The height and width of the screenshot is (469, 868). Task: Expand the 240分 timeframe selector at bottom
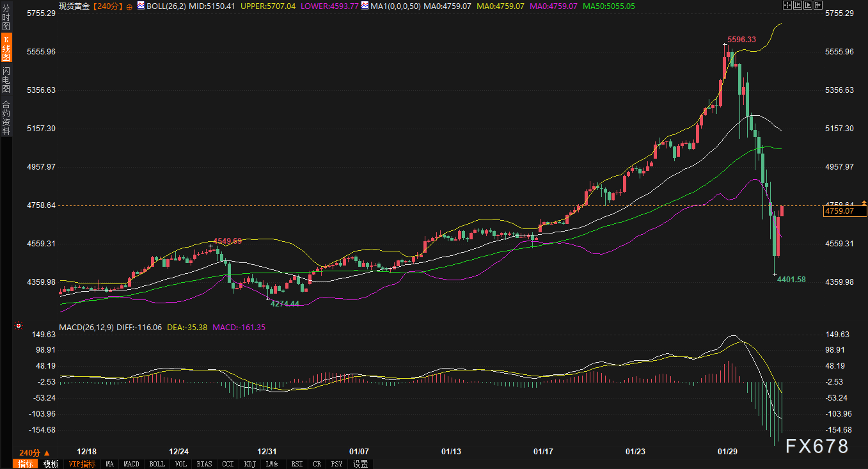35,452
